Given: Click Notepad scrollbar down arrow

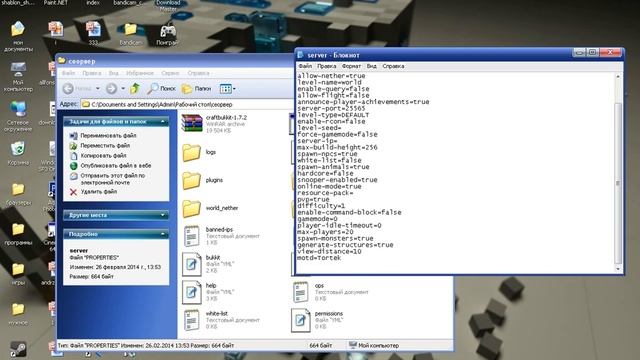Looking at the screenshot, I should [x=618, y=269].
